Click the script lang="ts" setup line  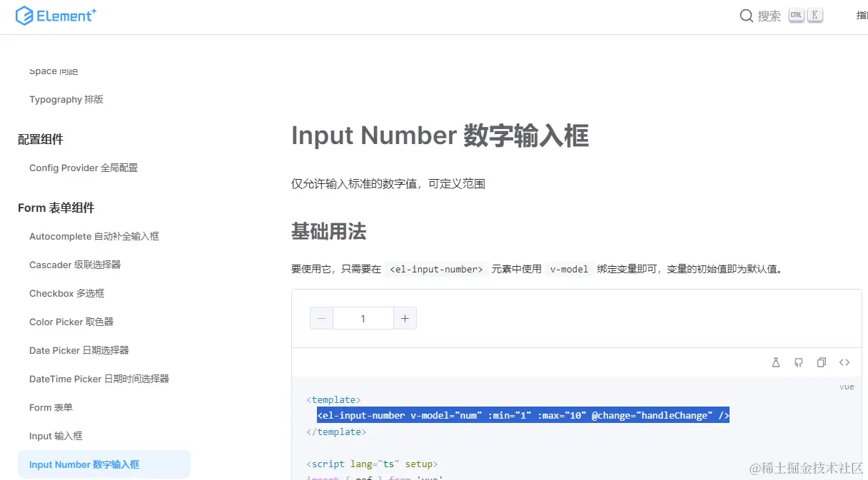(372, 464)
